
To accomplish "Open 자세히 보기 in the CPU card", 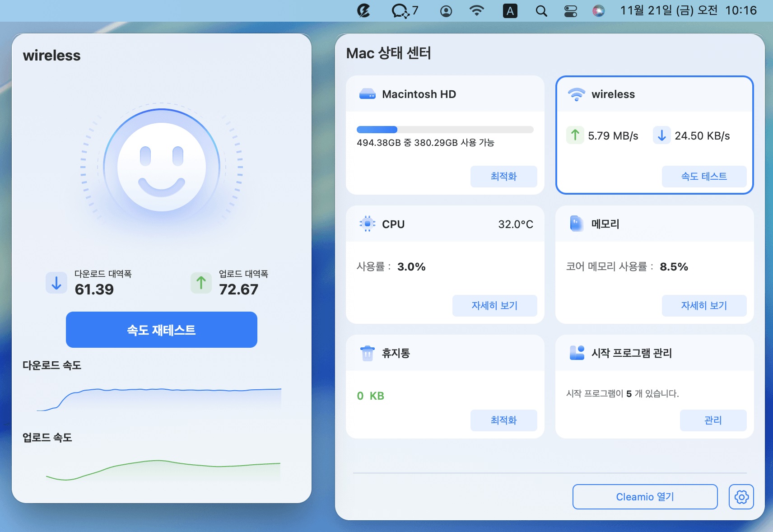I will [494, 305].
